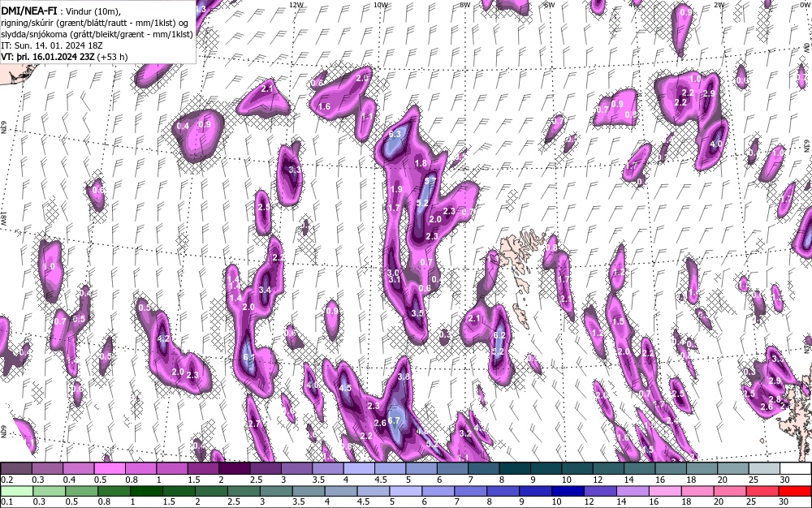Pick the green-row legend swatch starting at 3
The width and height of the screenshot is (812, 508).
pyautogui.click(x=276, y=491)
